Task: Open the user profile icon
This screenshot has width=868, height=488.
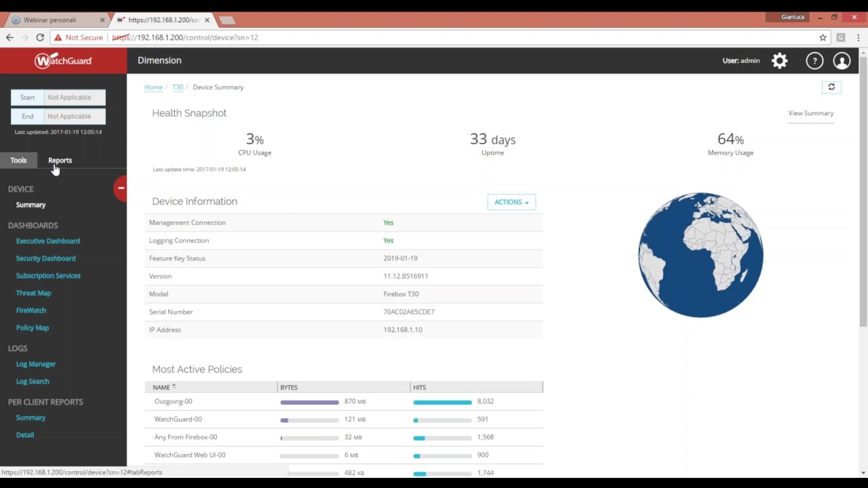Action: pyautogui.click(x=842, y=61)
